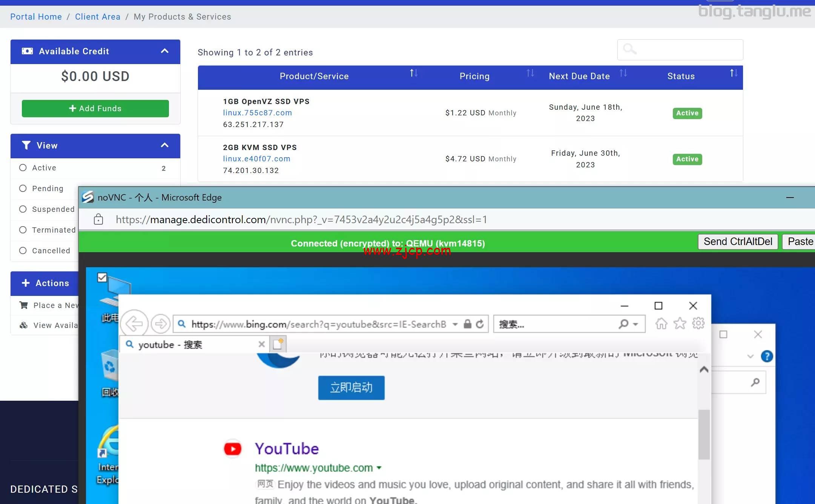Select the Active filter radio button
815x504 pixels.
pyautogui.click(x=23, y=168)
